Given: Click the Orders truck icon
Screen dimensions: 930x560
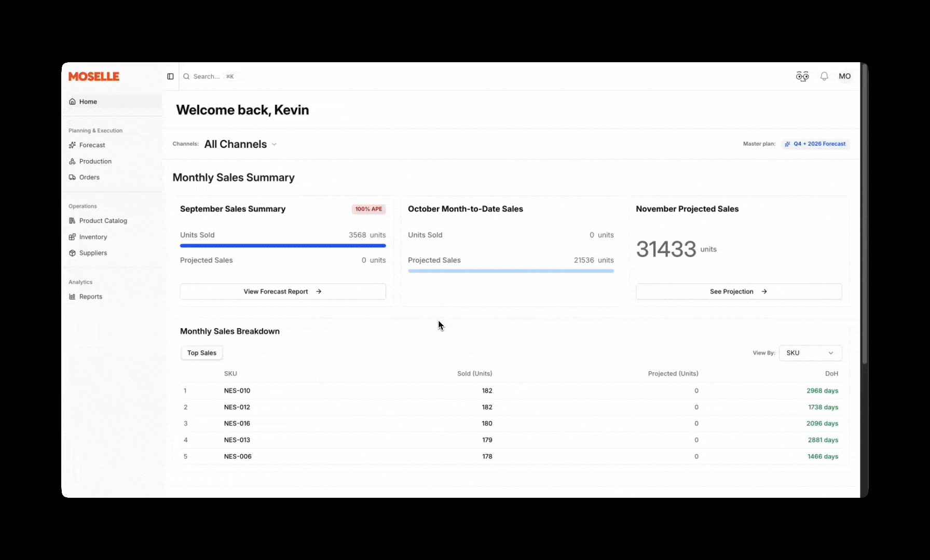Looking at the screenshot, I should coord(72,177).
